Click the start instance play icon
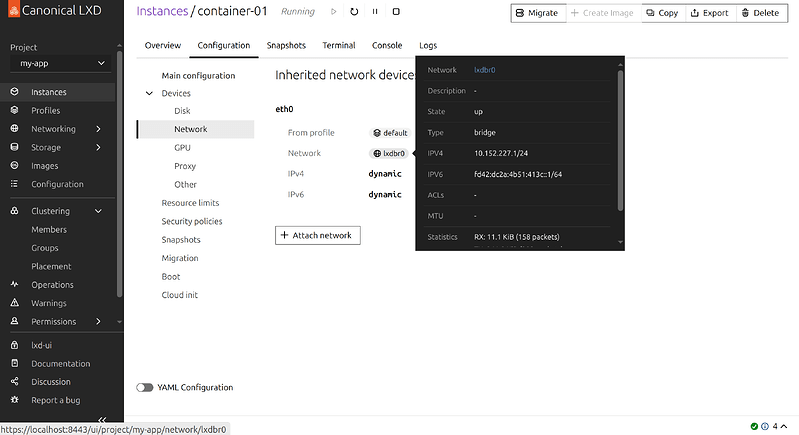 click(333, 12)
